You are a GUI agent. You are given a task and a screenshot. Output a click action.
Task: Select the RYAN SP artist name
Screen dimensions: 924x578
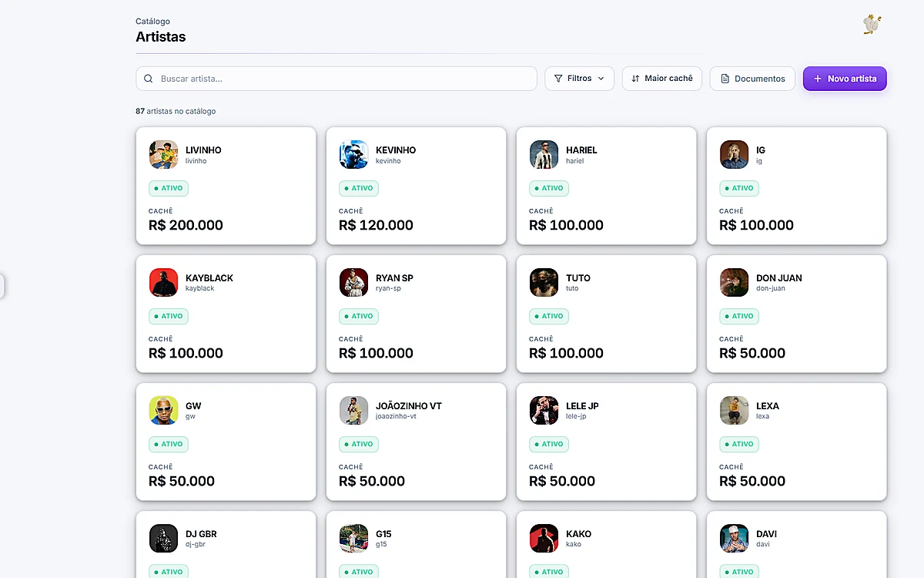(x=394, y=278)
